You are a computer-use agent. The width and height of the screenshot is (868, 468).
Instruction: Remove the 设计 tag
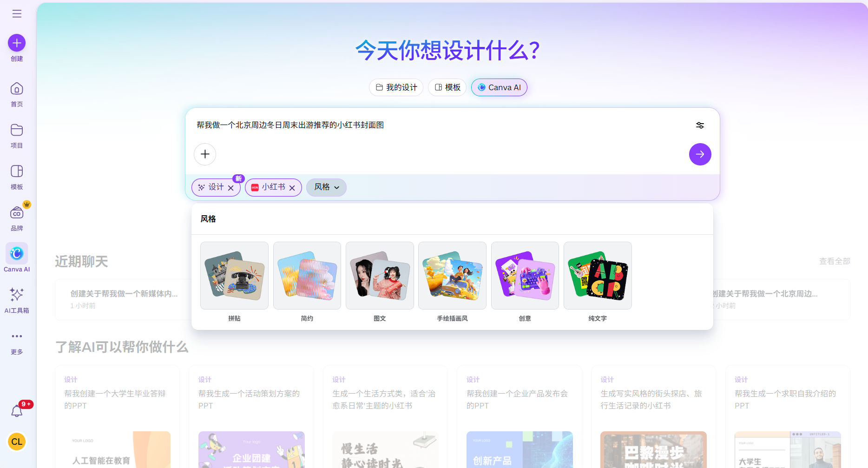(x=231, y=187)
